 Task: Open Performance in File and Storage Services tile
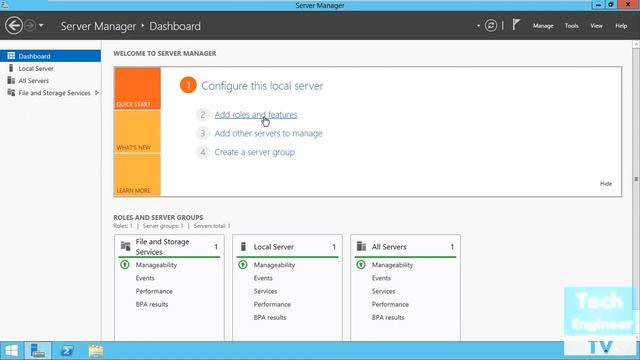click(154, 291)
